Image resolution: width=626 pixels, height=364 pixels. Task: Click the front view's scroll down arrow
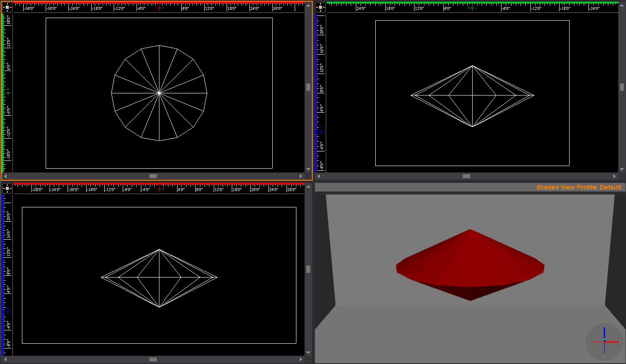pyautogui.click(x=308, y=352)
